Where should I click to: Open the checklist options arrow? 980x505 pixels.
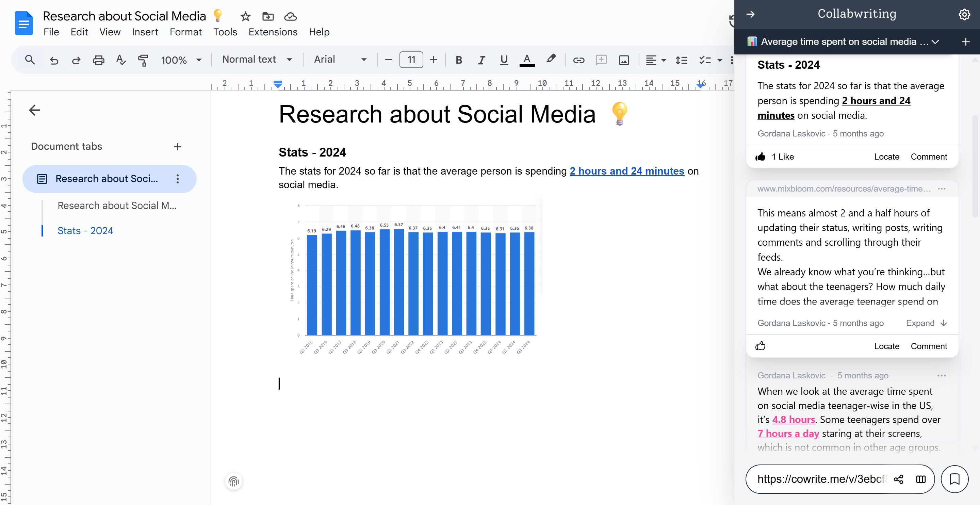(720, 60)
